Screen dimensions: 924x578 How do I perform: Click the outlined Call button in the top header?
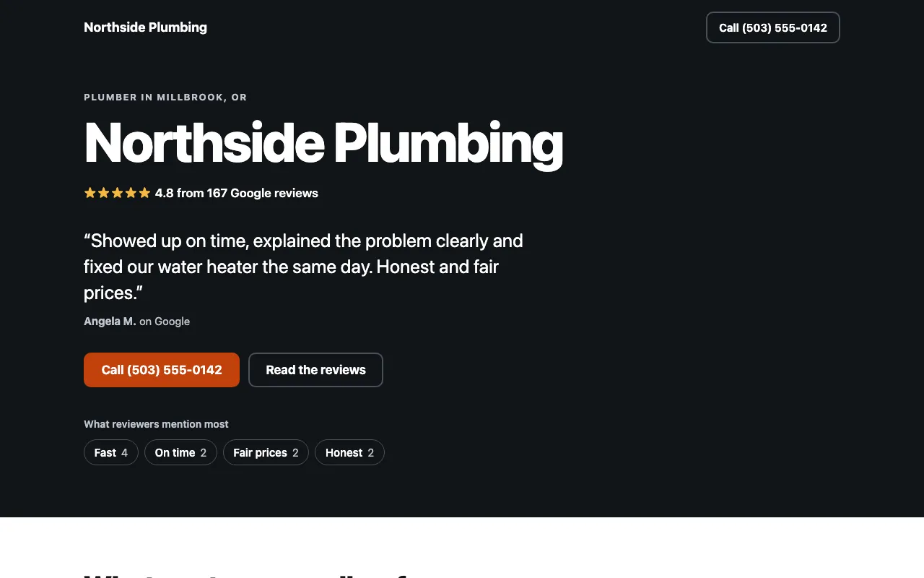[773, 27]
